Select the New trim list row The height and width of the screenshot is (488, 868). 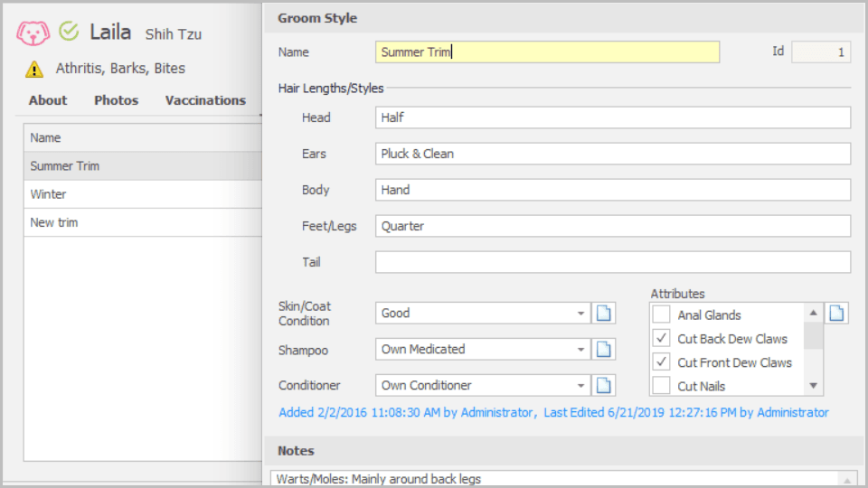click(x=143, y=222)
